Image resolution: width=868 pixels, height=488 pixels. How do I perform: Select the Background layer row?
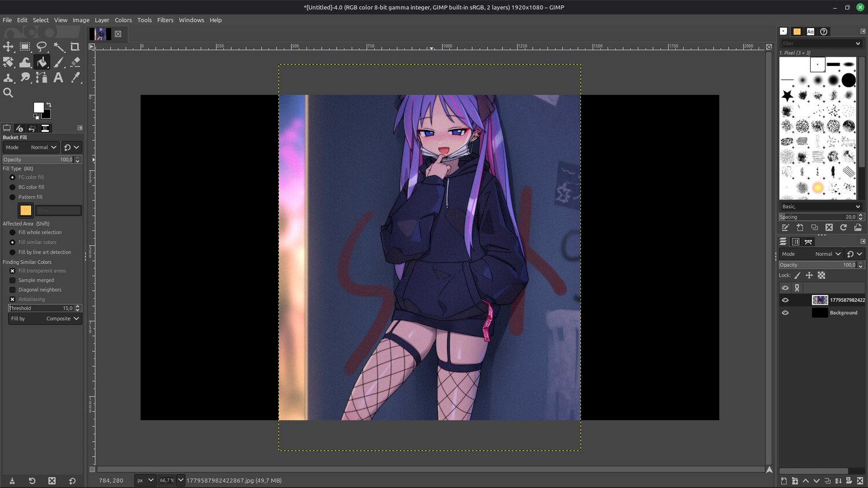(821, 313)
